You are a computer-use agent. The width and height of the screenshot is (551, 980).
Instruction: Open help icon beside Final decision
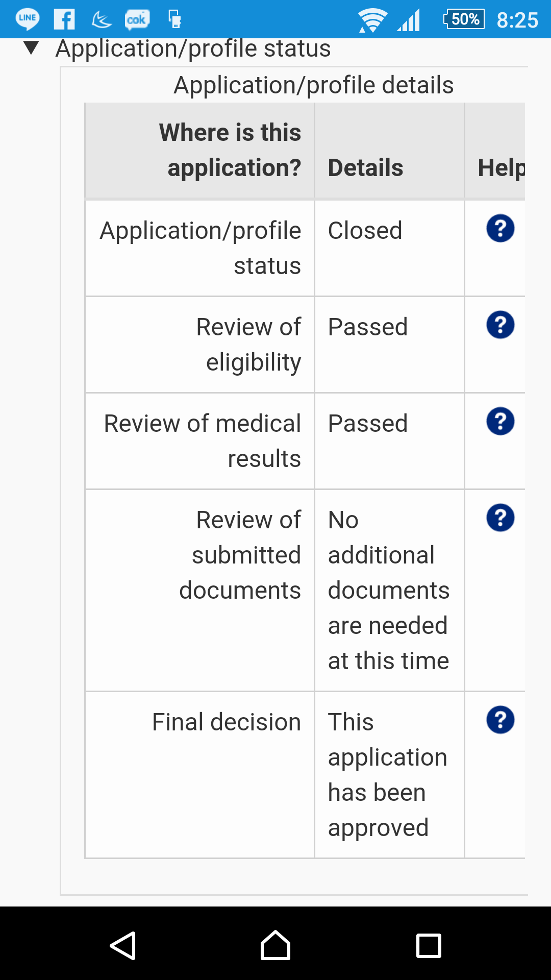tap(500, 720)
